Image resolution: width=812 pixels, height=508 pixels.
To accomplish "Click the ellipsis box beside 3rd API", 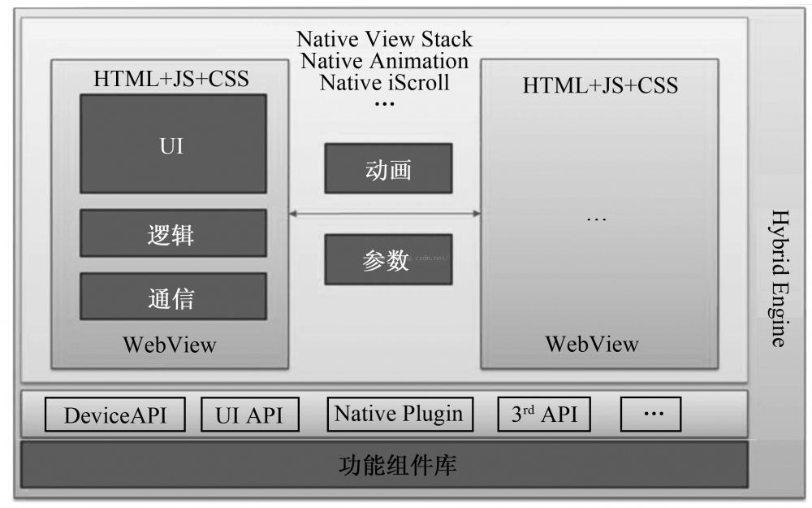I will (650, 415).
